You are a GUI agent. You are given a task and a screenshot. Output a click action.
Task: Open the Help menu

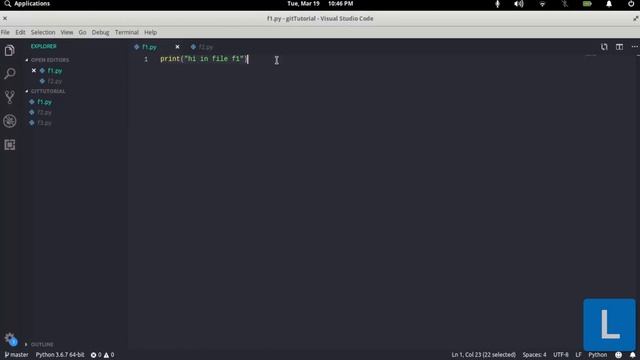pyautogui.click(x=151, y=32)
